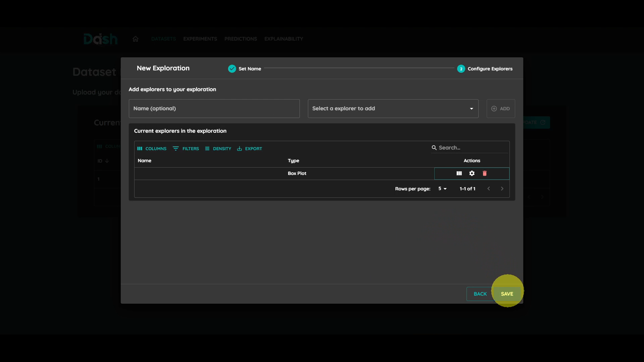The height and width of the screenshot is (362, 644).
Task: Click the step 2 Configure Explorers indicator
Action: [x=461, y=69]
